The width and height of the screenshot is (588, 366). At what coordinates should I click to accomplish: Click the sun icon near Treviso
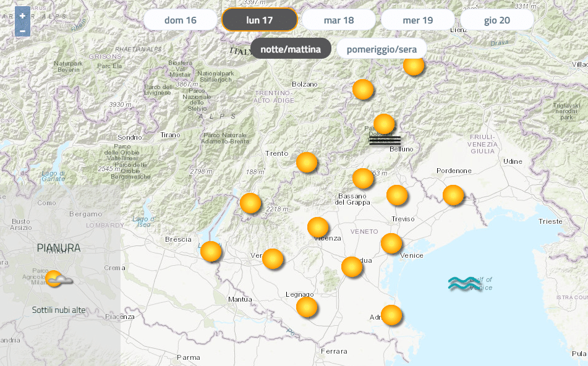click(x=397, y=195)
